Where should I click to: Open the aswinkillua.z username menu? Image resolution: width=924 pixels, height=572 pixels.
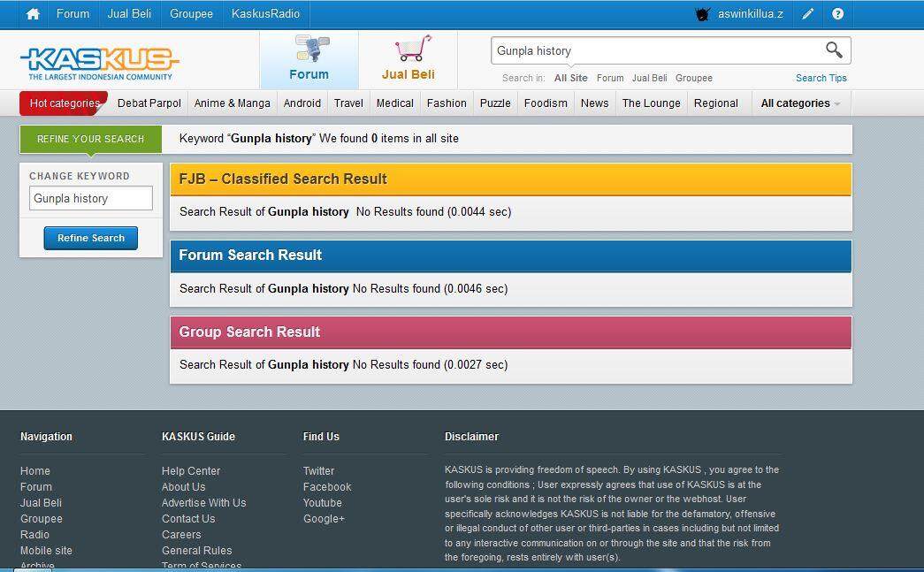point(750,13)
